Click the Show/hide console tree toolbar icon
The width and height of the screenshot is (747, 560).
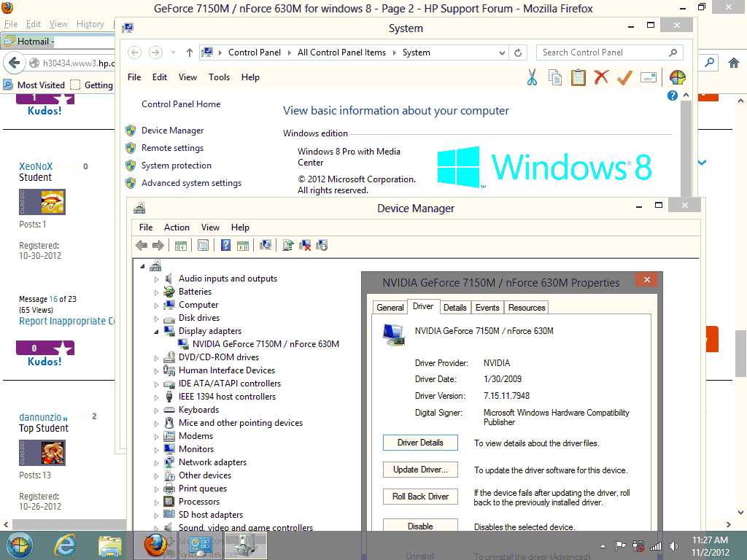coord(181,245)
